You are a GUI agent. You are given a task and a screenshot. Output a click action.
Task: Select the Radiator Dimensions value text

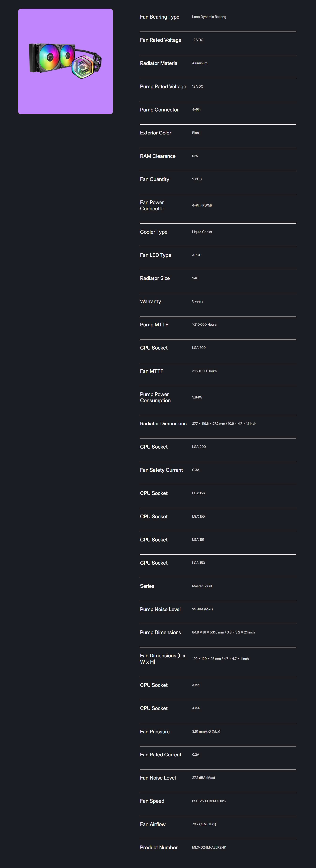pos(224,424)
